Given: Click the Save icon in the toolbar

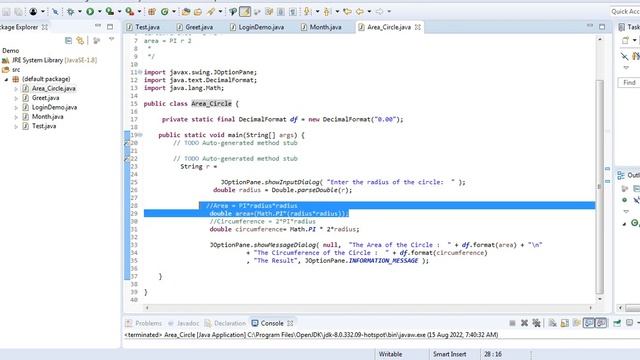Looking at the screenshot, I should point(6,12).
